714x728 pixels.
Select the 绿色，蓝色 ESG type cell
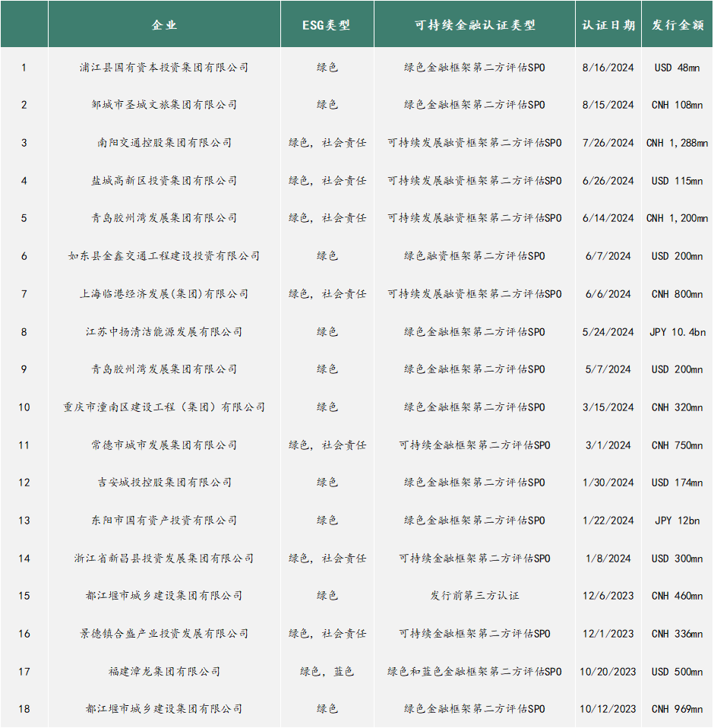(327, 671)
